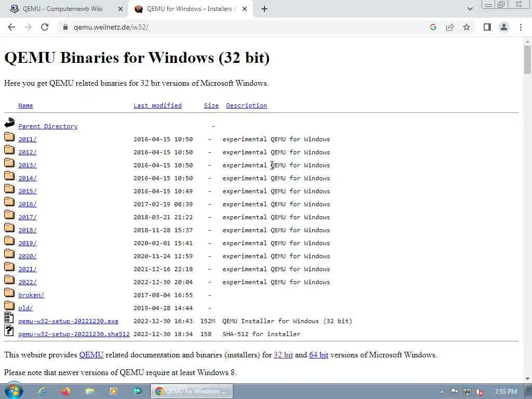Open the 2020/ folder link
532x399 pixels.
[27, 256]
